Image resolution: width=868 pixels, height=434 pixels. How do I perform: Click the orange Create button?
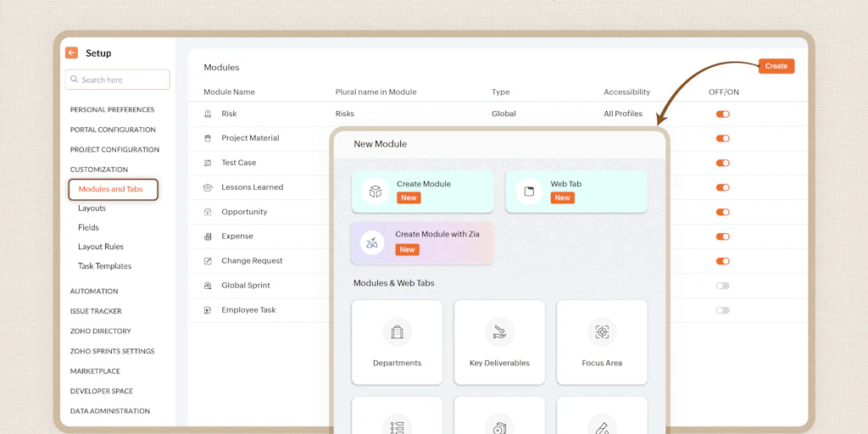click(x=776, y=66)
